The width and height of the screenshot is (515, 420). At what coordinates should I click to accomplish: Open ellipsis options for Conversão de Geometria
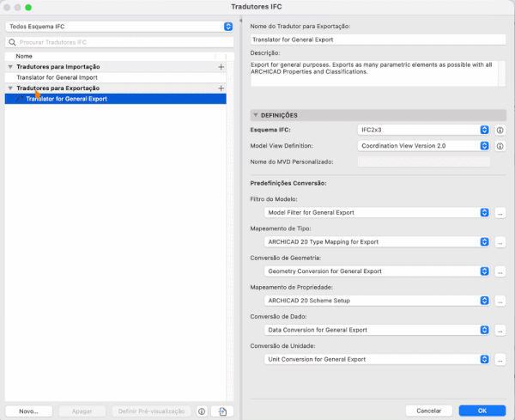coord(500,271)
